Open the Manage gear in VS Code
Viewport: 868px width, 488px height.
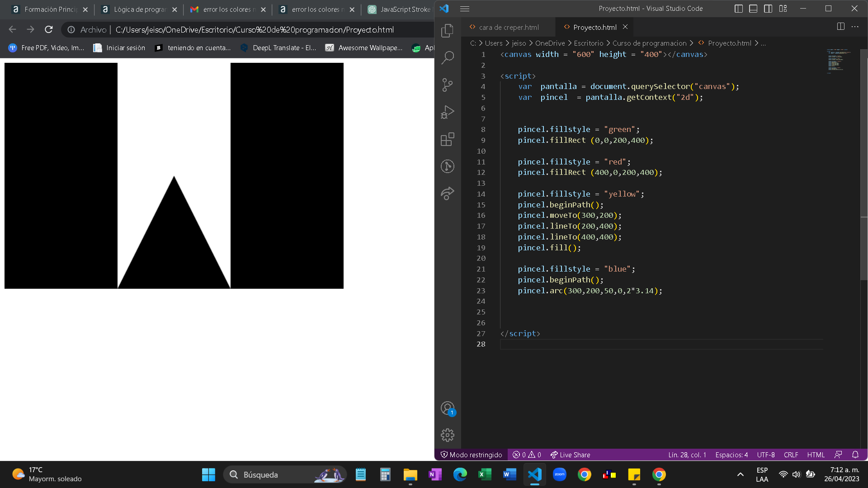(x=447, y=435)
